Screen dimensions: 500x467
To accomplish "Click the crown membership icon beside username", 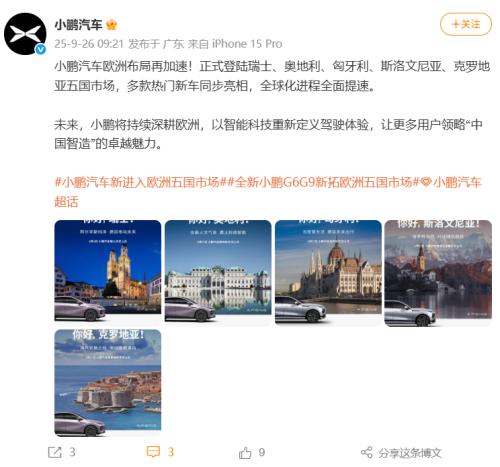I will (x=111, y=25).
